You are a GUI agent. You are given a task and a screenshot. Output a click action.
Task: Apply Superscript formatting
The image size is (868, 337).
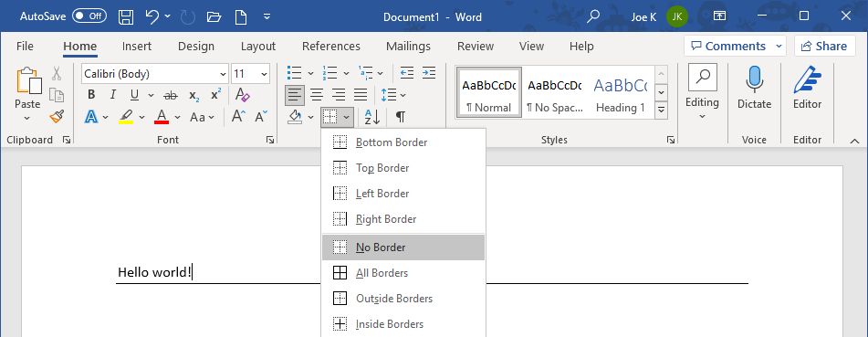tap(216, 95)
